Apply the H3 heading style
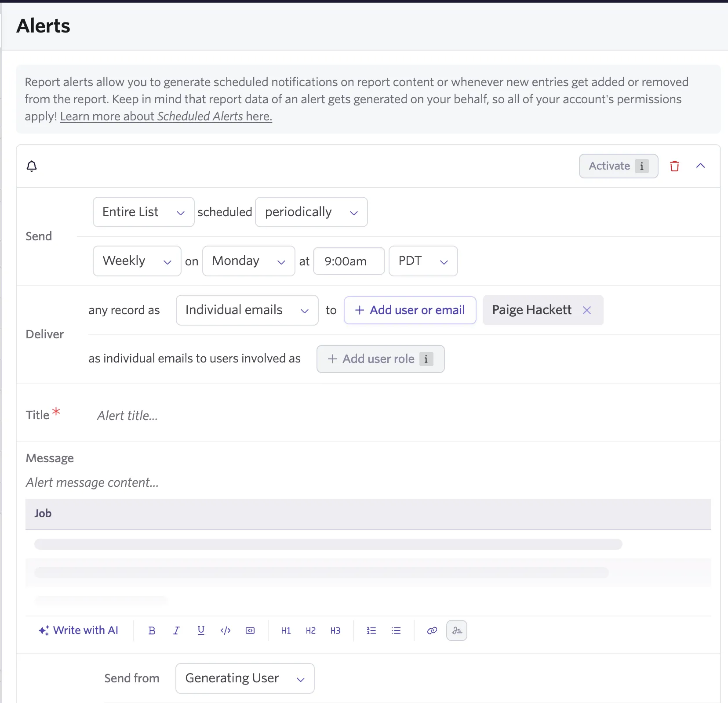 coord(335,631)
